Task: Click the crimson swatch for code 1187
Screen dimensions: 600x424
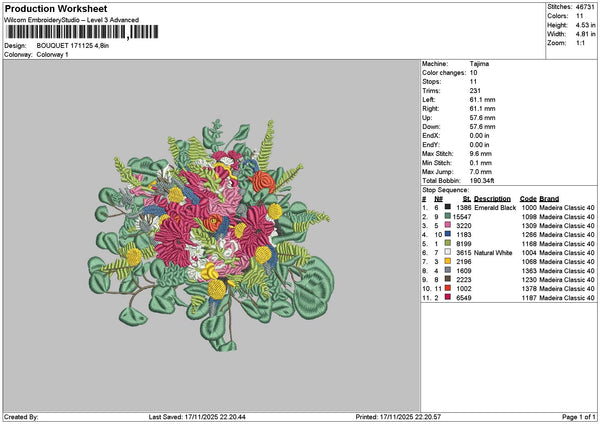Action: (x=448, y=297)
